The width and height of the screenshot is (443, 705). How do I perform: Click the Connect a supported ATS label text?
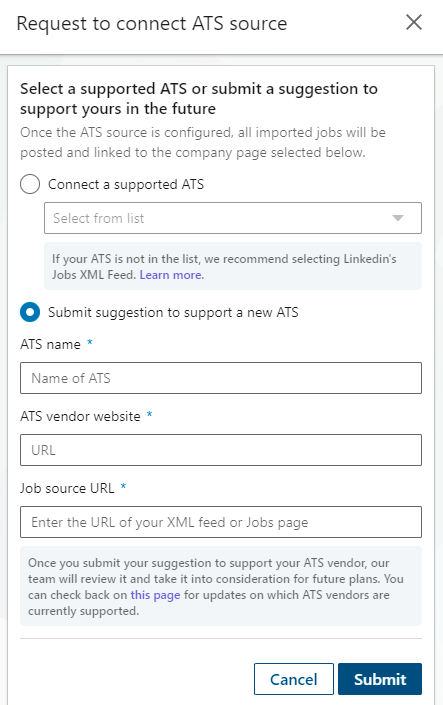tap(126, 184)
